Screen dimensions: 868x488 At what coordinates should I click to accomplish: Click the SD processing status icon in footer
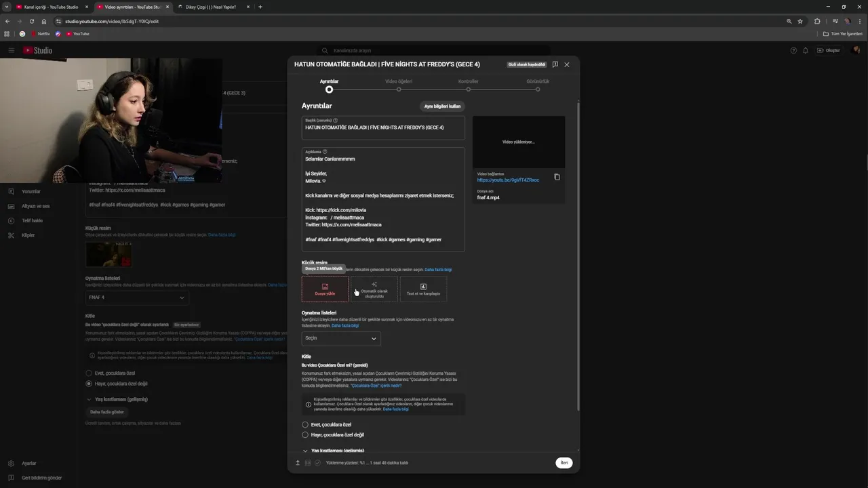pos(307,463)
